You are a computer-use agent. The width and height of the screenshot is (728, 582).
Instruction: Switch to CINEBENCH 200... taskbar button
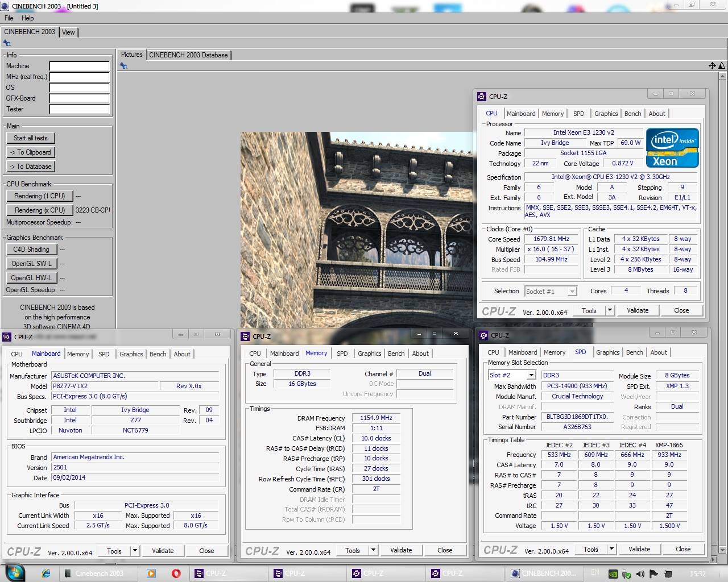point(545,573)
